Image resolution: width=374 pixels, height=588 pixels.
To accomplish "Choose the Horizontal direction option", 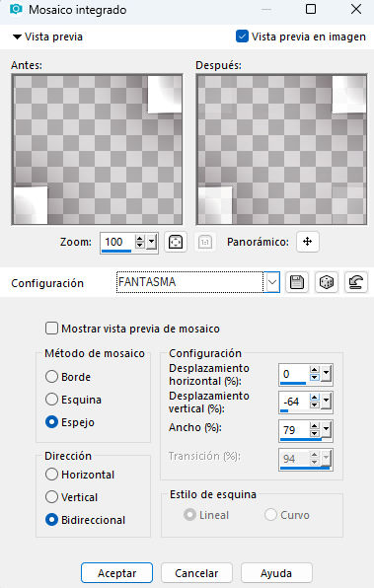I will pos(51,475).
